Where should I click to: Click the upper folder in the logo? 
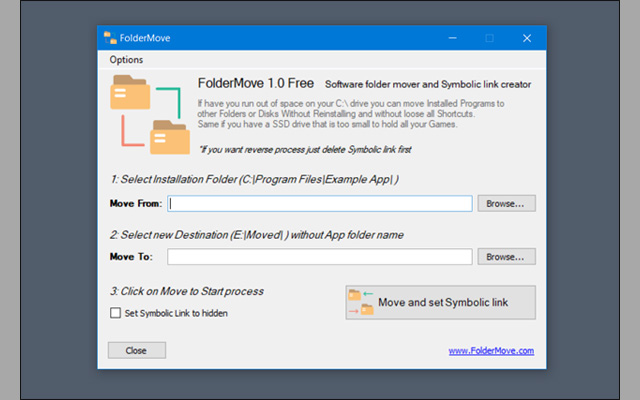coord(131,96)
